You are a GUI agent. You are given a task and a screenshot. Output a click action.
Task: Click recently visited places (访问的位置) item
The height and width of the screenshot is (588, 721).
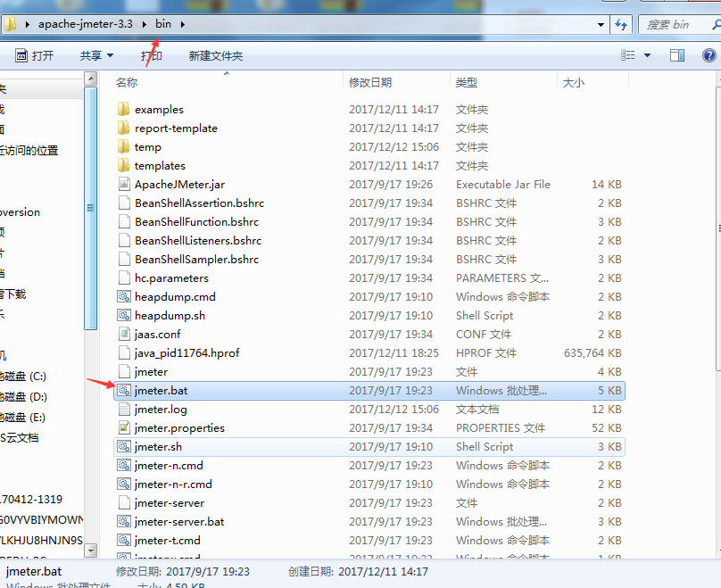point(29,150)
